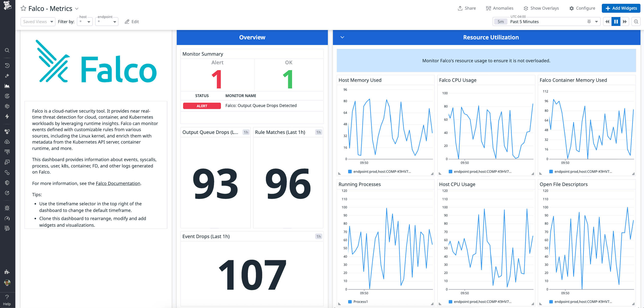Pause live dashboard updates
The image size is (644, 308).
[x=616, y=21]
